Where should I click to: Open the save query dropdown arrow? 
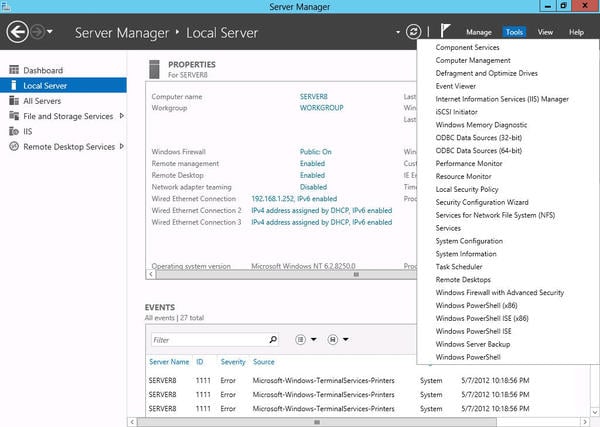[x=346, y=339]
